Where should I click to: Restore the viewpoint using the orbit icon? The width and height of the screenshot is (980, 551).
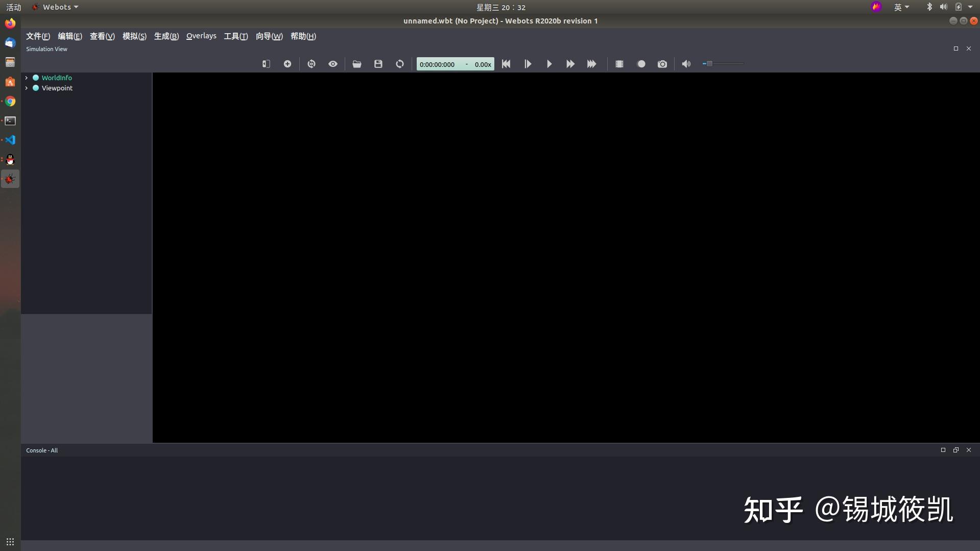tap(312, 64)
